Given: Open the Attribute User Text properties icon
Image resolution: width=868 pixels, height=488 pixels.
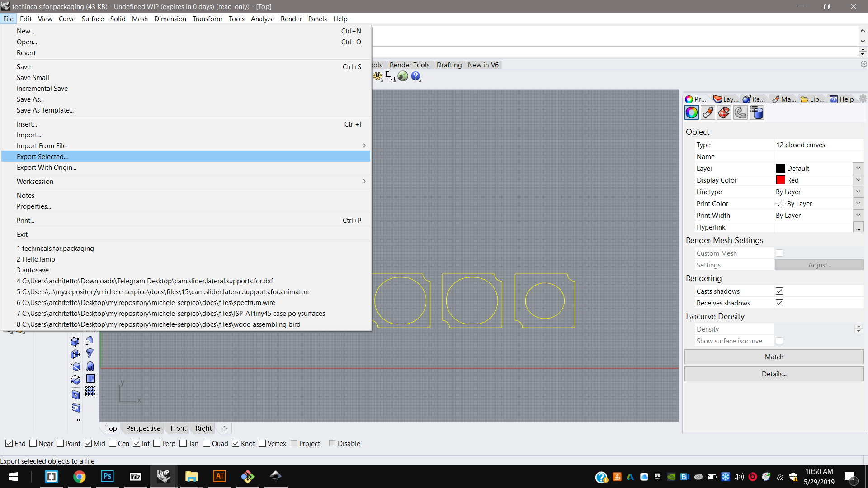Looking at the screenshot, I should click(x=757, y=113).
